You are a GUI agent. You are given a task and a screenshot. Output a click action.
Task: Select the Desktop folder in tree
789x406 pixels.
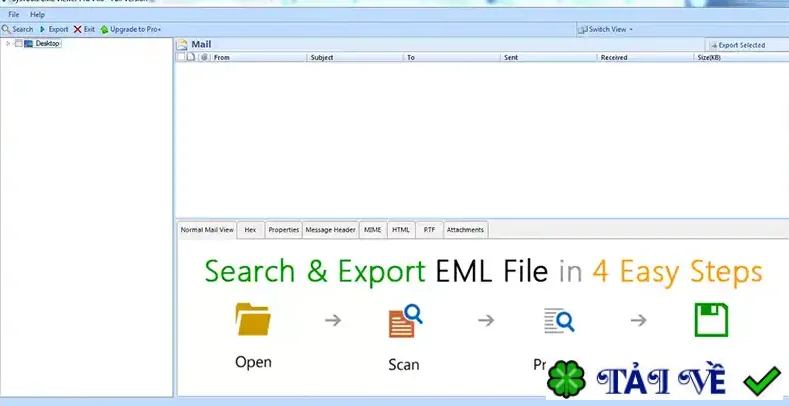click(48, 44)
